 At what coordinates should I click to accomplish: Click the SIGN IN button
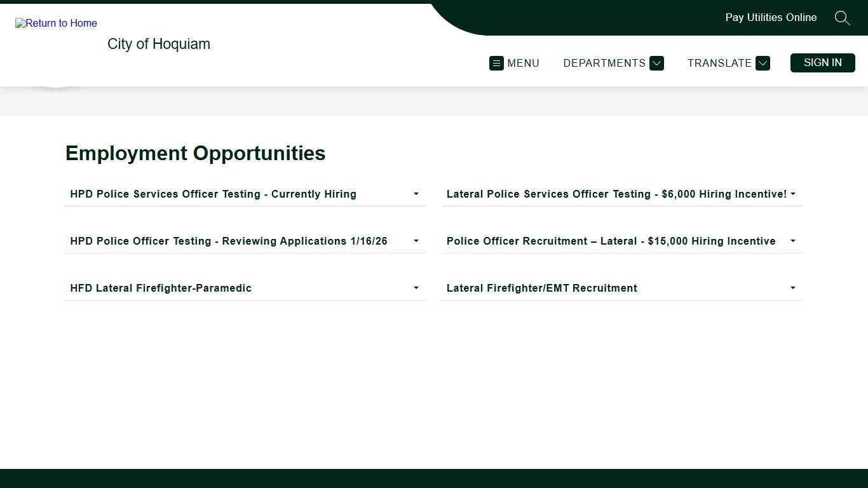pyautogui.click(x=822, y=62)
